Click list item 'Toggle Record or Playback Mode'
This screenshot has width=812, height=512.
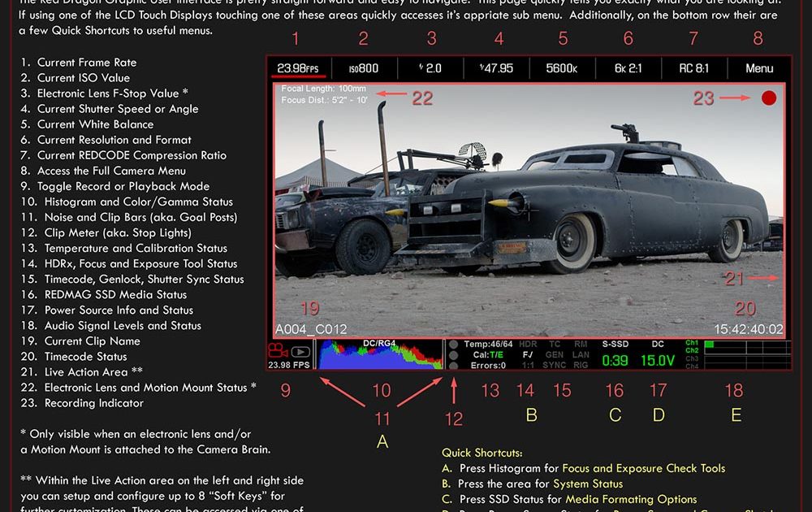pos(123,187)
